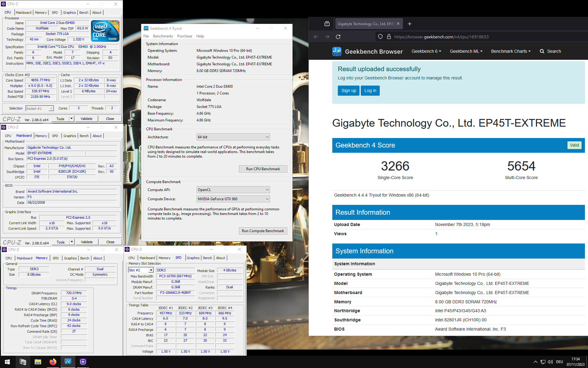
Task: Click the Geekbench taskbar icon
Action: coord(68,362)
